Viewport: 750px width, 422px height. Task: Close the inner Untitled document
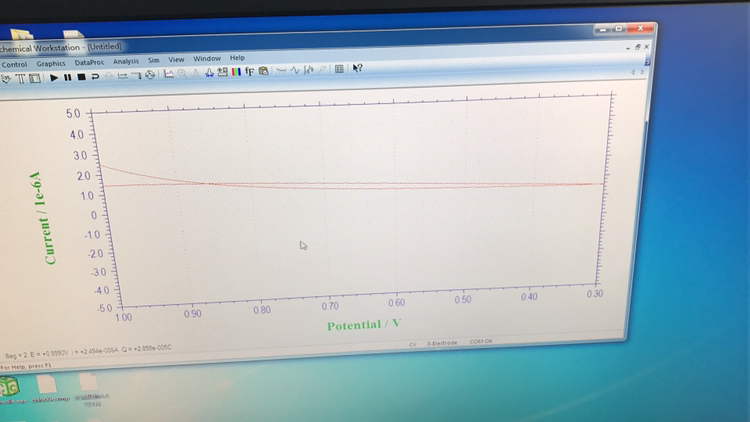(x=646, y=46)
